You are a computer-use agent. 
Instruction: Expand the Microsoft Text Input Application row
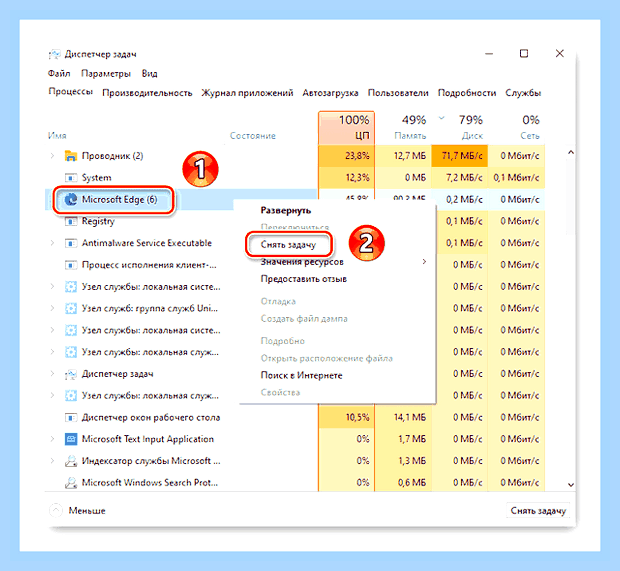point(52,439)
